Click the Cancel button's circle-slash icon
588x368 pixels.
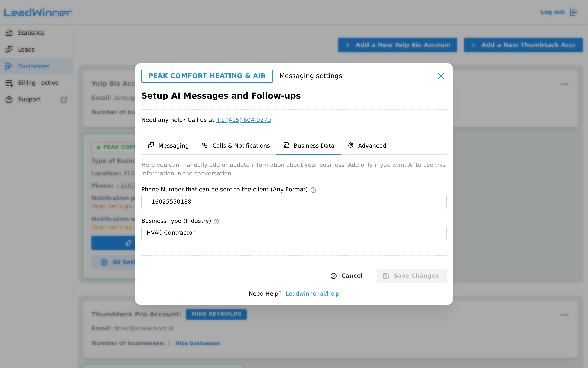click(334, 276)
